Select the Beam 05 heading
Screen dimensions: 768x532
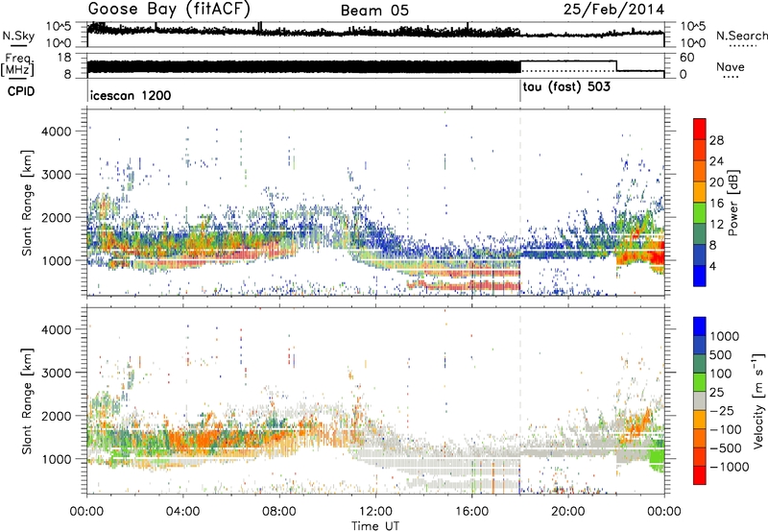374,11
